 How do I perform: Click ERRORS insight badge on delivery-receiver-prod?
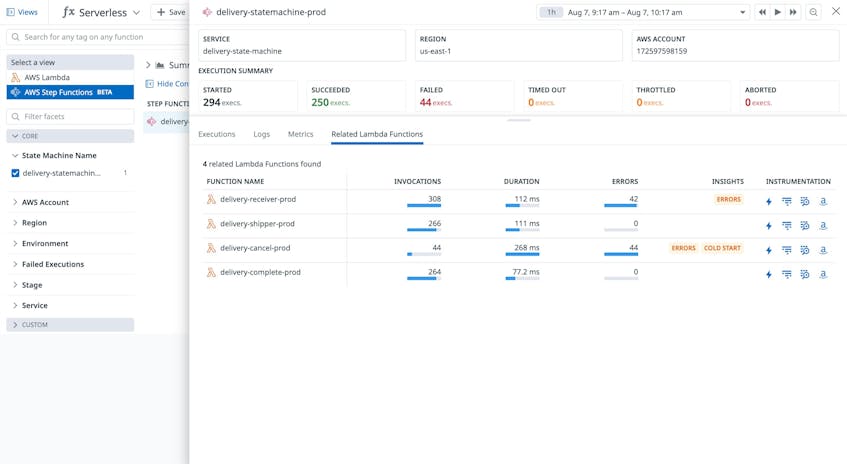coord(729,199)
